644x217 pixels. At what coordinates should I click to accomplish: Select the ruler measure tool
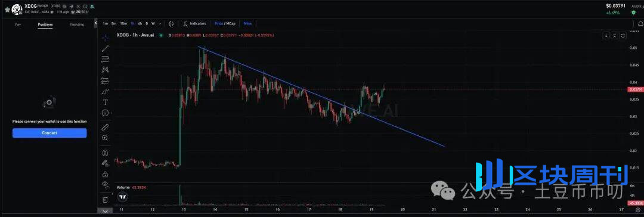click(x=105, y=127)
